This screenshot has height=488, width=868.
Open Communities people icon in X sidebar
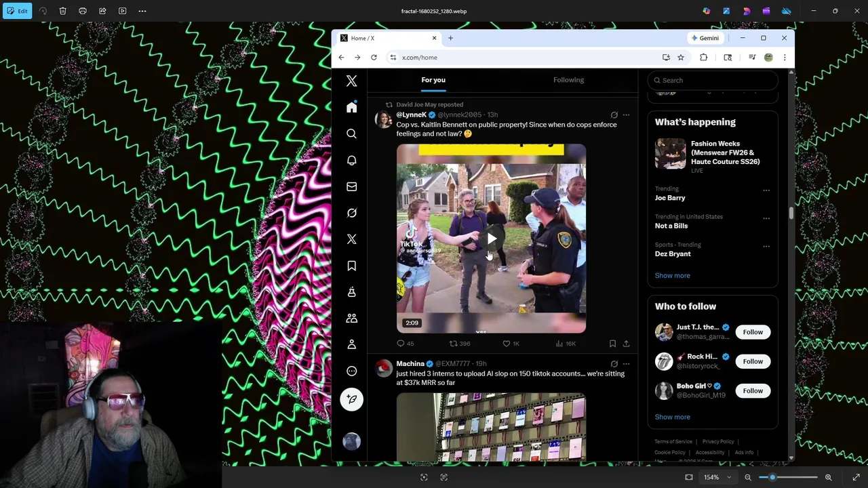351,318
